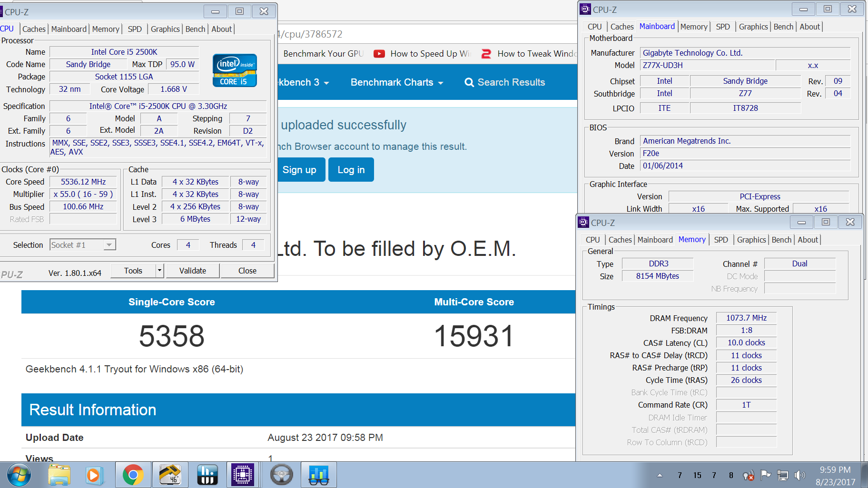Open the taskbar app with white bars icon
The width and height of the screenshot is (868, 488).
[207, 475]
